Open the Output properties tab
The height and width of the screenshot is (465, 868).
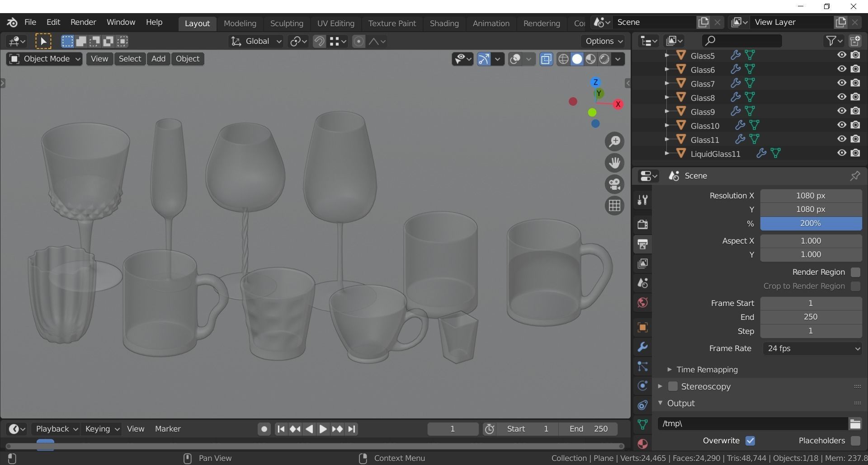point(642,244)
